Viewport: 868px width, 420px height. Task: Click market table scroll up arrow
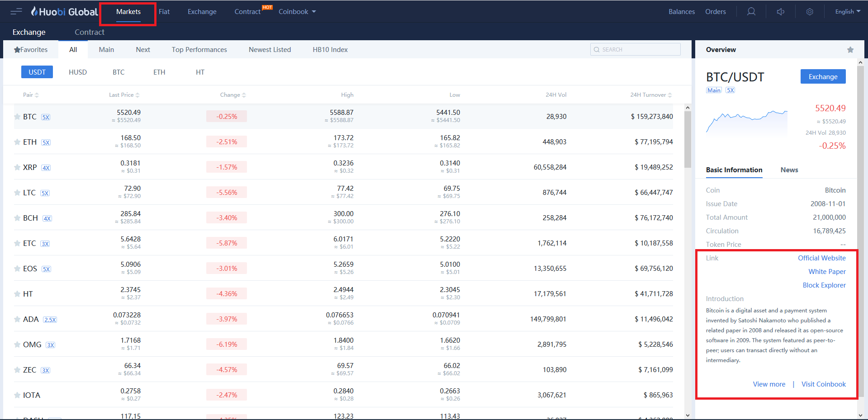[x=688, y=108]
